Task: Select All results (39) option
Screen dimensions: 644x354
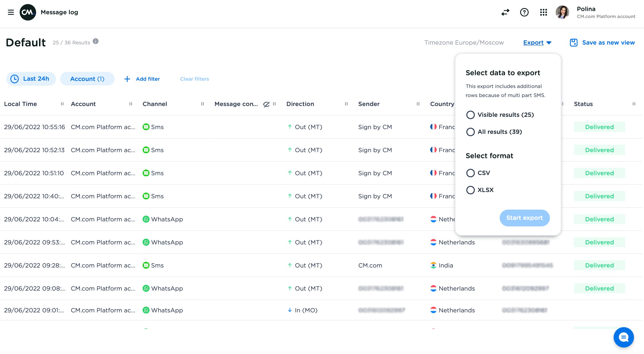Action: tap(471, 132)
